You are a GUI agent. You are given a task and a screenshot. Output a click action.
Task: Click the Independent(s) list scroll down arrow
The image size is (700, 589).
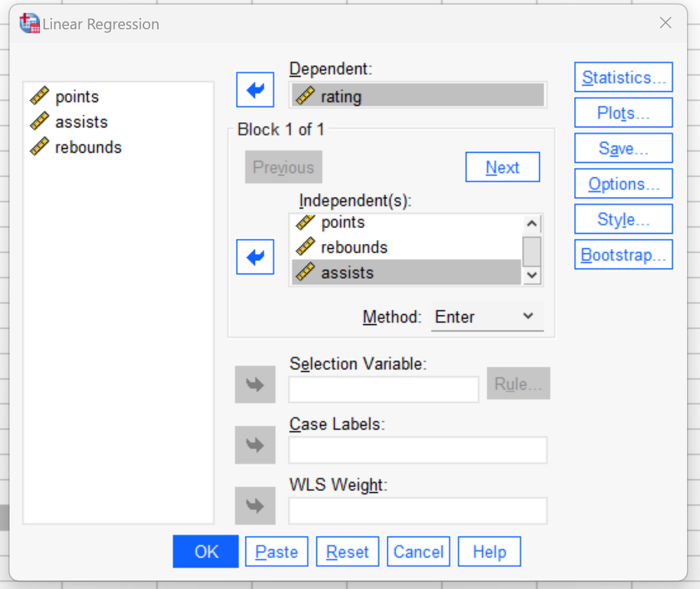point(532,275)
